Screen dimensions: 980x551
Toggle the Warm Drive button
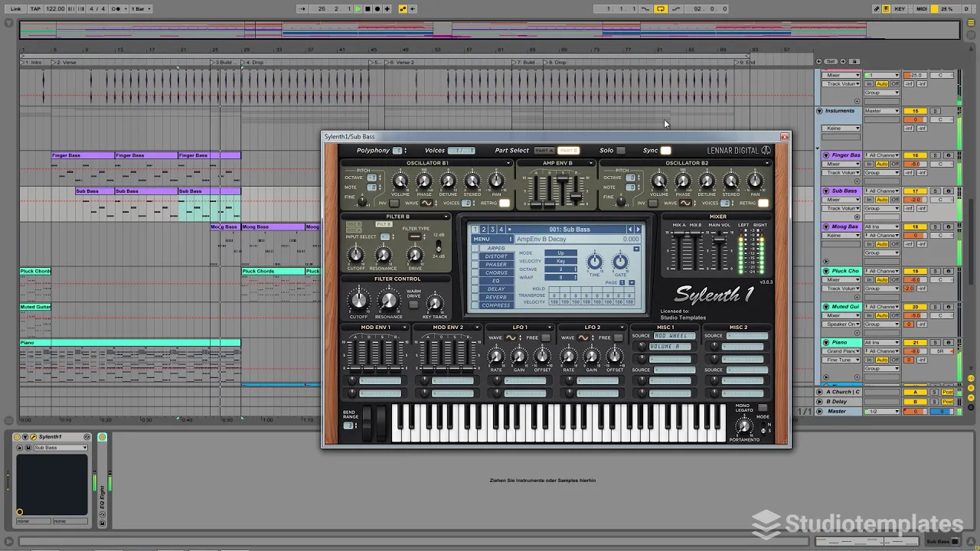tap(413, 304)
